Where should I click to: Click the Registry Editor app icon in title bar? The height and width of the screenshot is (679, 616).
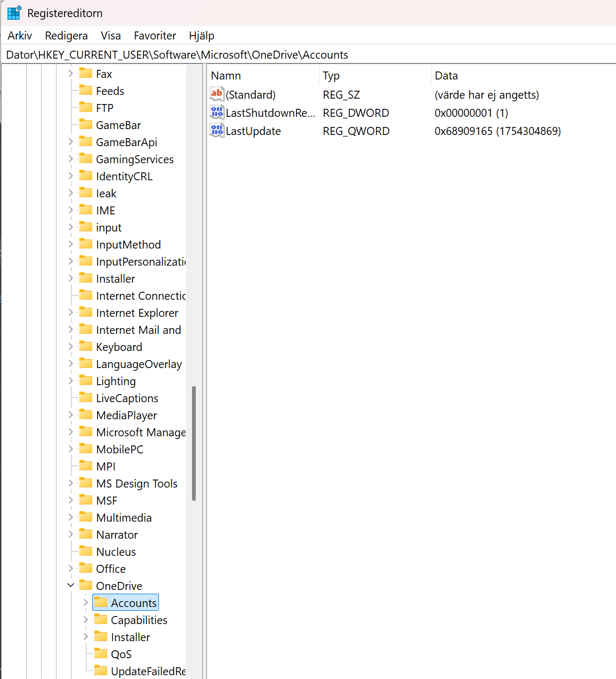pyautogui.click(x=14, y=13)
